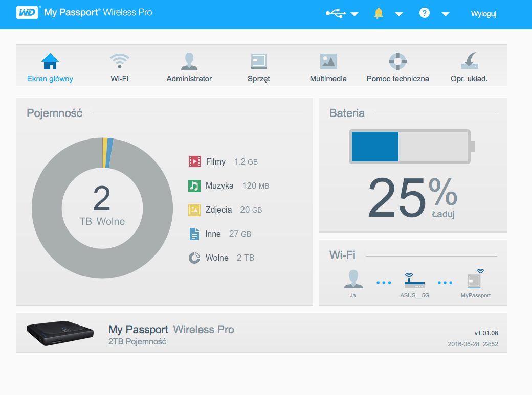The image size is (532, 395).
Task: Click the help question mark icon
Action: coord(425,13)
